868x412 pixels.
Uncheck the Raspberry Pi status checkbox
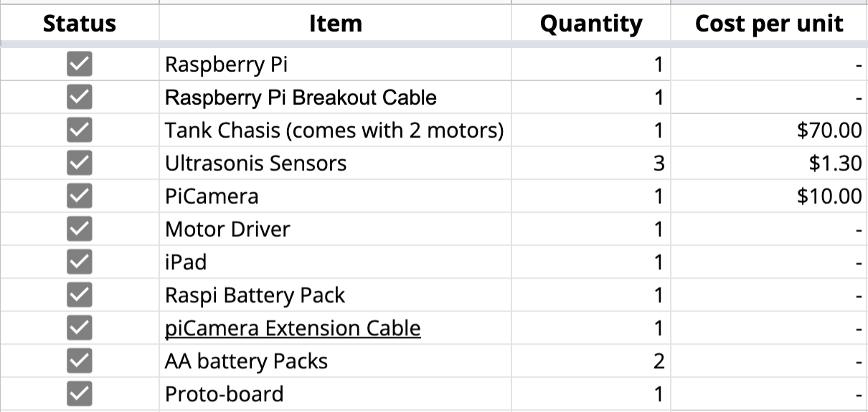click(x=79, y=65)
